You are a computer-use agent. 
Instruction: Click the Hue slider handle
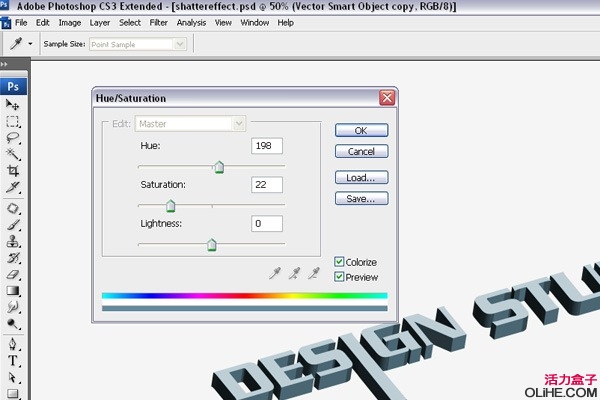219,167
